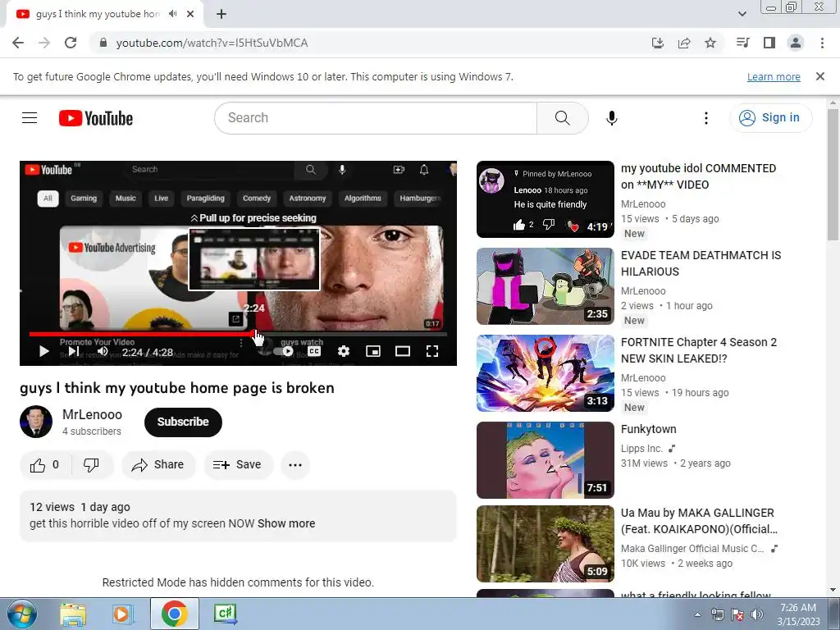Click the Learn more link in update bar
Screen dimensions: 840x630
(x=774, y=76)
